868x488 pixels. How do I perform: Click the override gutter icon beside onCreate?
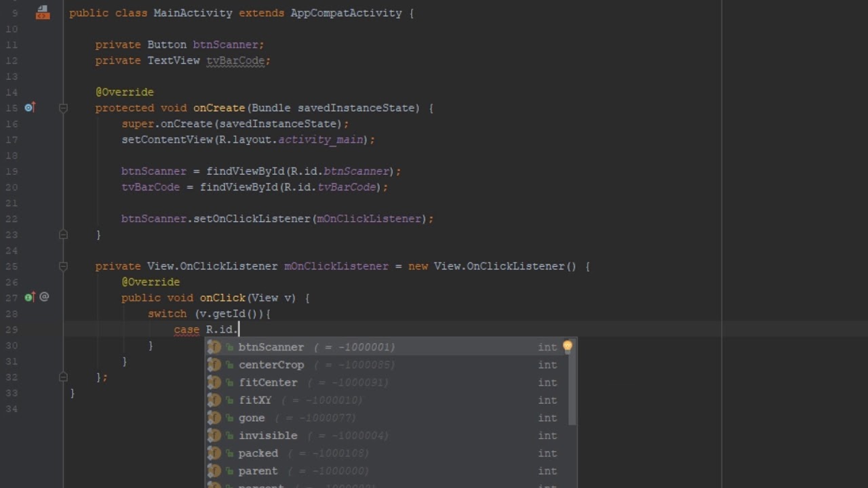(x=29, y=107)
